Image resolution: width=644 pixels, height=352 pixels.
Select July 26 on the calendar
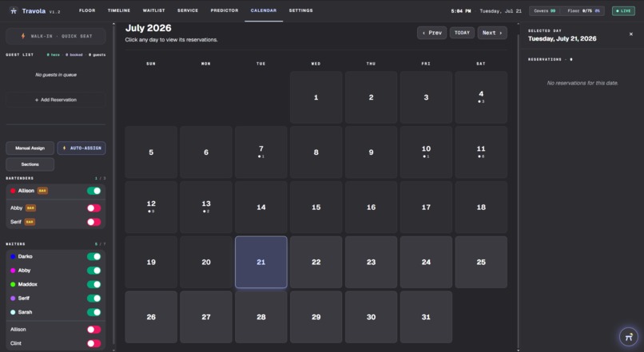tap(151, 317)
